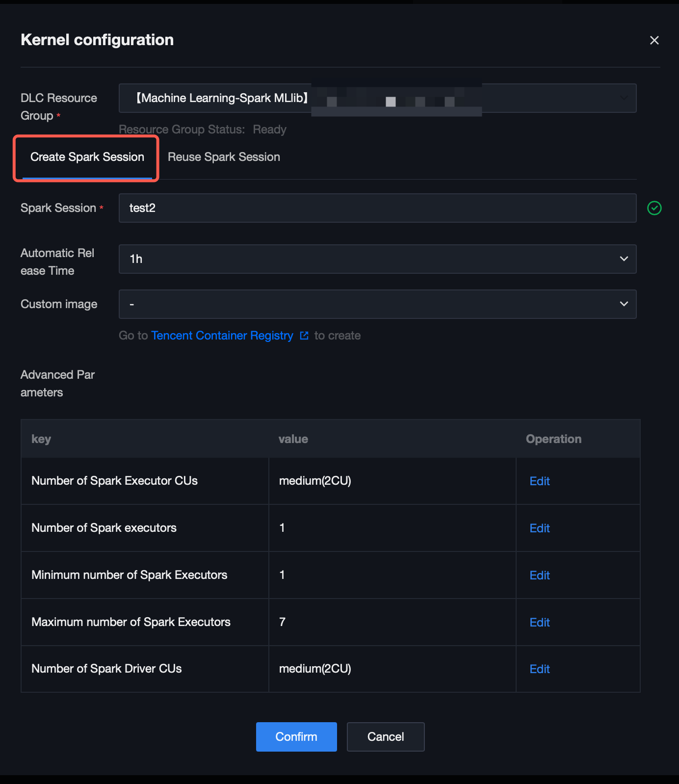Screen dimensions: 679x784
Task: Open the DLC Resource Group dropdown
Action: [377, 98]
